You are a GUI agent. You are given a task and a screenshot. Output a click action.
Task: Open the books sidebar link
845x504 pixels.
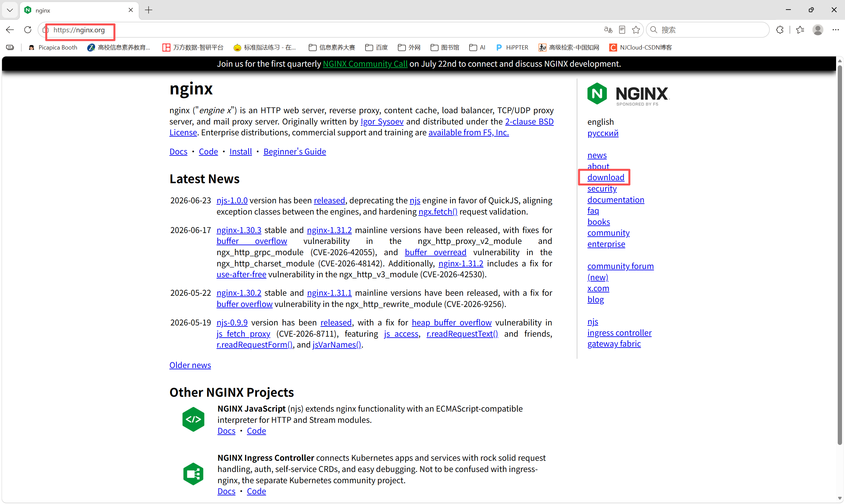coord(598,222)
